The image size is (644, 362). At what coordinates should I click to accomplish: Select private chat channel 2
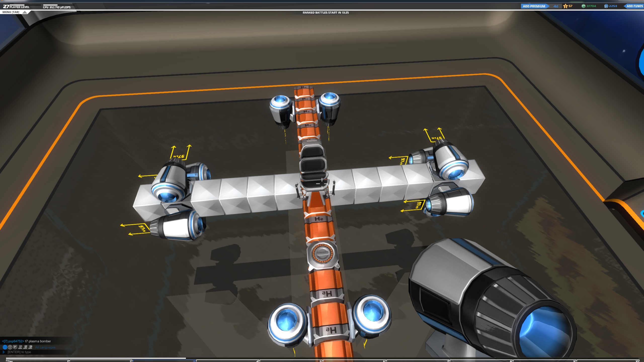25,347
